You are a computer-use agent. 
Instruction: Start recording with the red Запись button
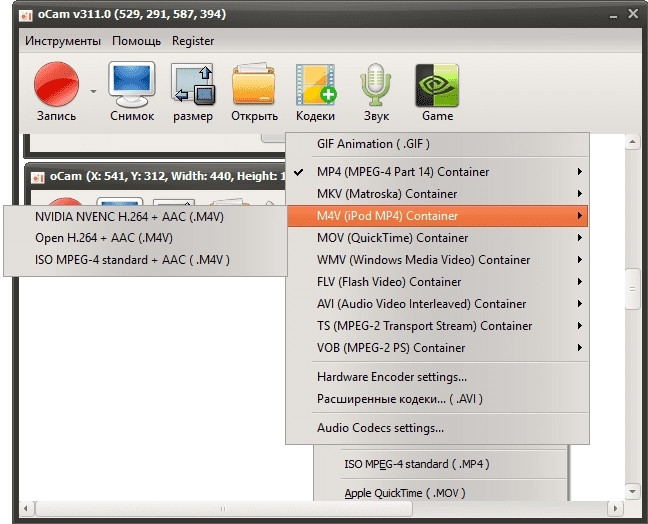[x=56, y=84]
